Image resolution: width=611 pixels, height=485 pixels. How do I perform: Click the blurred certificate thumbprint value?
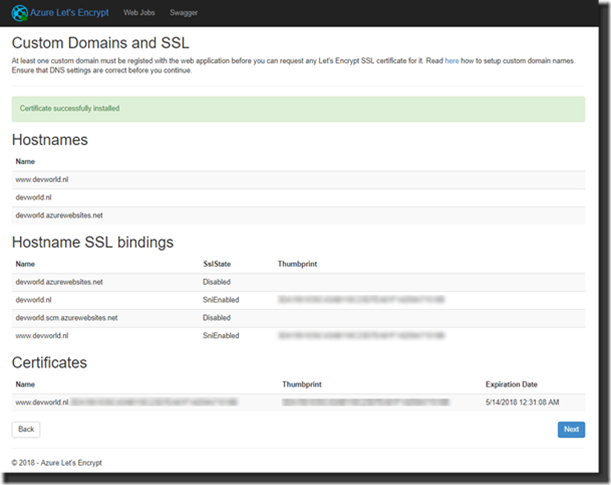click(x=366, y=402)
